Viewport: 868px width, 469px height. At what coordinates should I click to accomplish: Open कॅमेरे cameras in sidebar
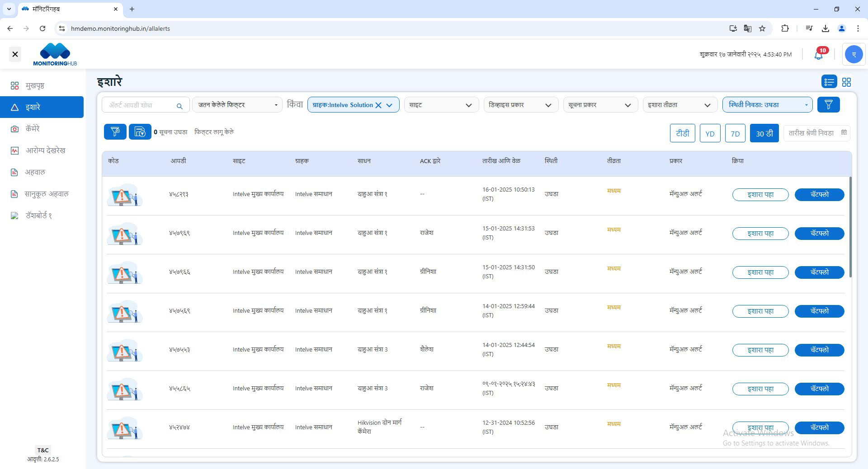[42, 129]
